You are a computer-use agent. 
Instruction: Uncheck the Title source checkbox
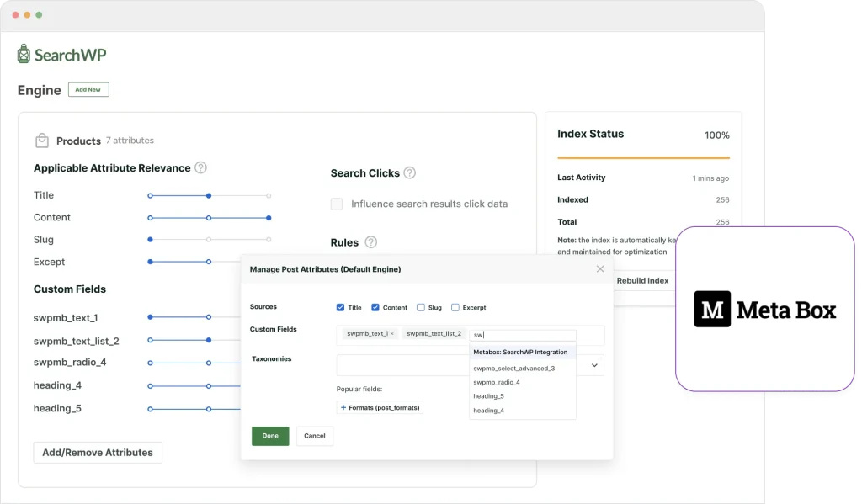pyautogui.click(x=340, y=307)
